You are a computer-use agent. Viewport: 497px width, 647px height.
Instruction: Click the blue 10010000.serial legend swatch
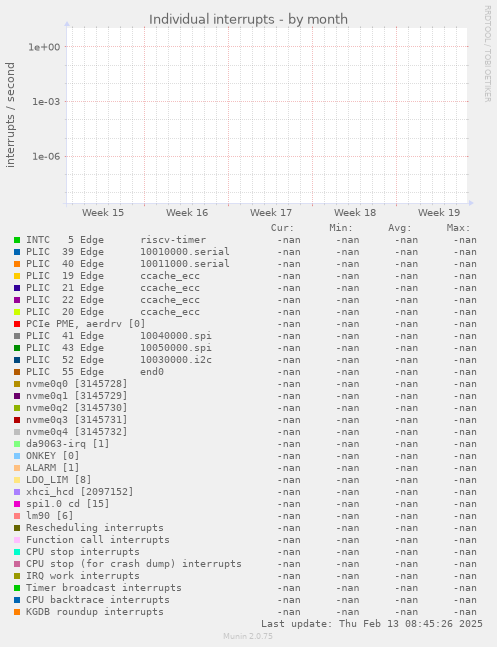coord(17,252)
